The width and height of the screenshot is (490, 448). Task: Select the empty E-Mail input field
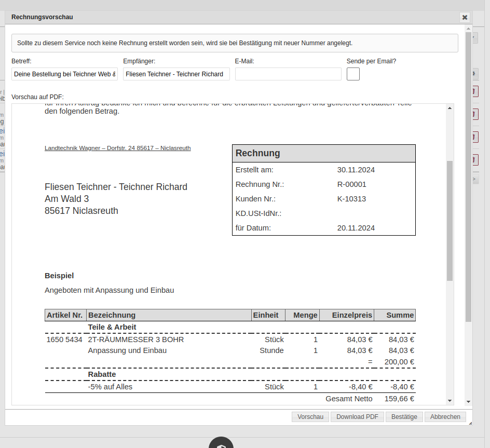coord(288,74)
